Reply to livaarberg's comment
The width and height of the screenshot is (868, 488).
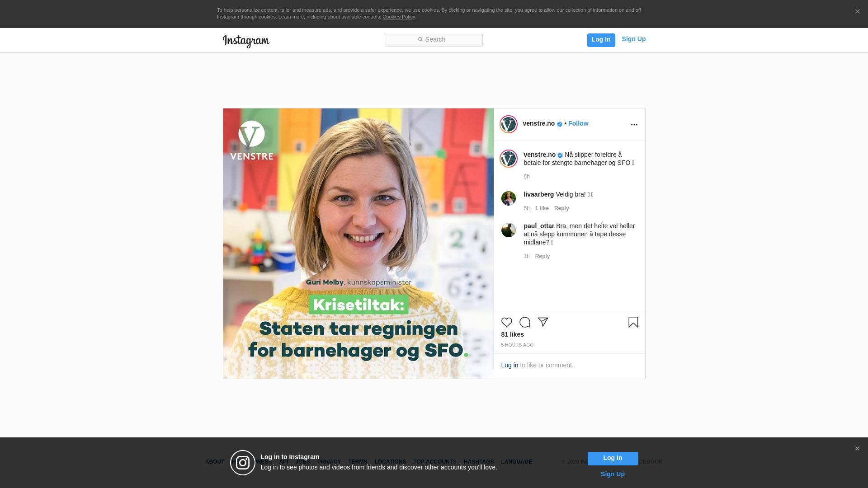pos(561,208)
